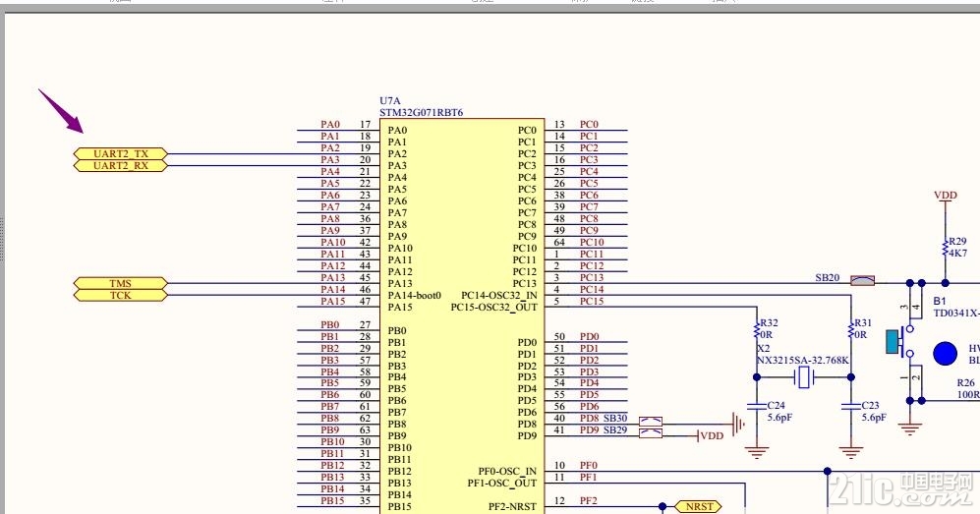
Task: Select the TCK port symbol
Action: click(x=121, y=296)
